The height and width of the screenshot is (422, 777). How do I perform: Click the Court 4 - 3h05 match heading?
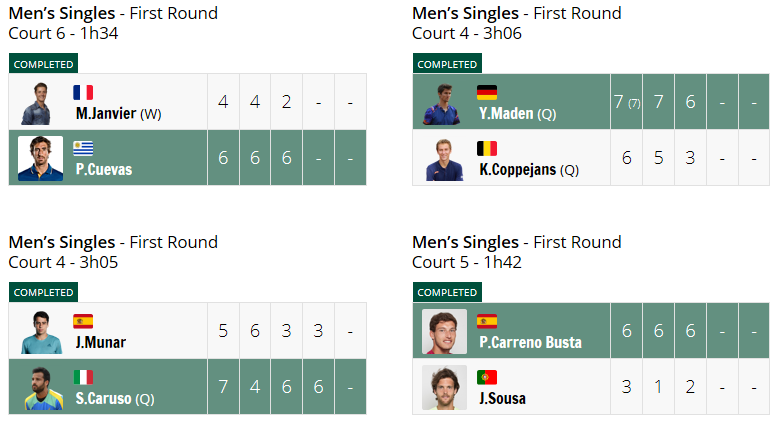63,262
